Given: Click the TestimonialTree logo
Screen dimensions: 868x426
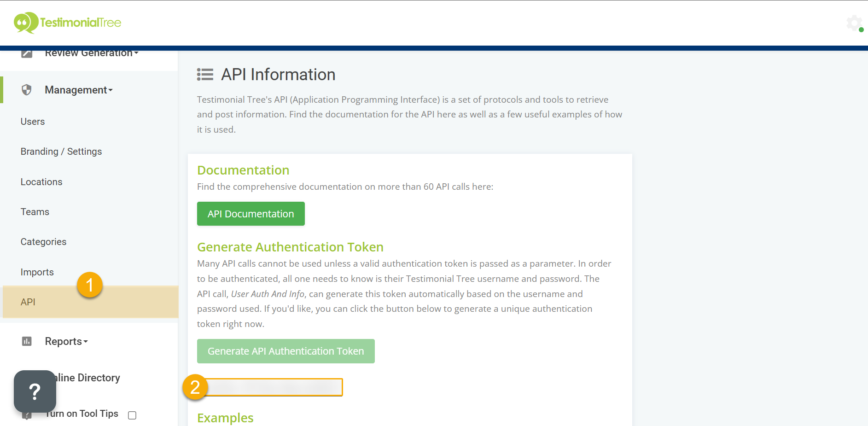Looking at the screenshot, I should 67,22.
